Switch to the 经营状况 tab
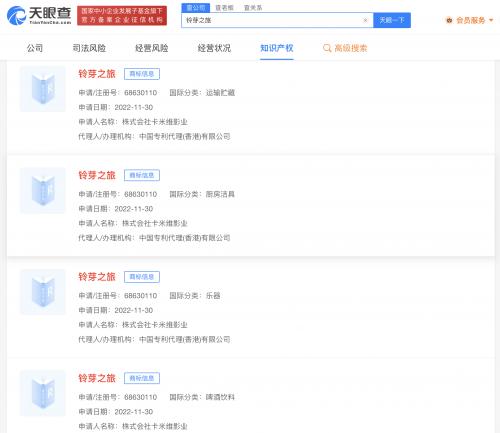The width and height of the screenshot is (500, 433). tap(214, 48)
